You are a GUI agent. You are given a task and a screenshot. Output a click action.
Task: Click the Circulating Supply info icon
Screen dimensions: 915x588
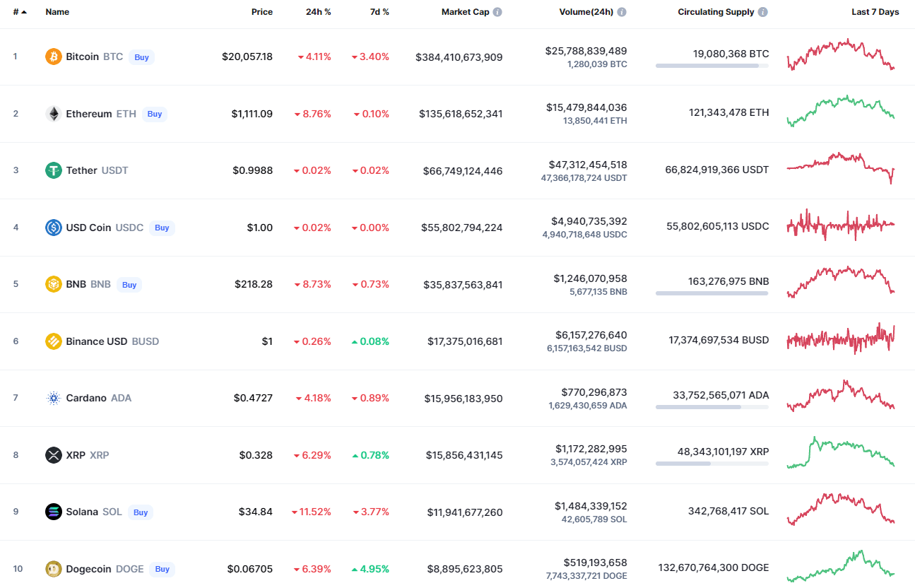763,12
